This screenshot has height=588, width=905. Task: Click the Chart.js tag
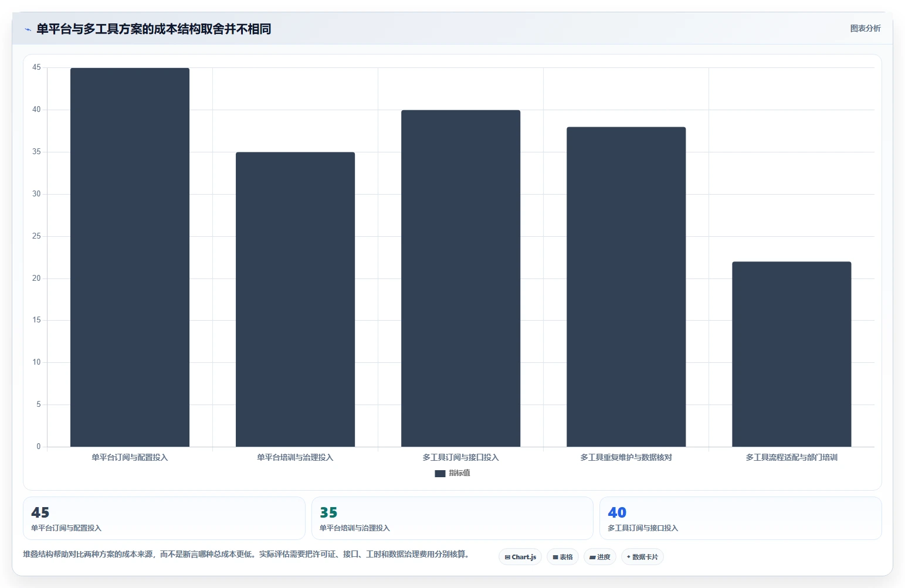click(520, 557)
